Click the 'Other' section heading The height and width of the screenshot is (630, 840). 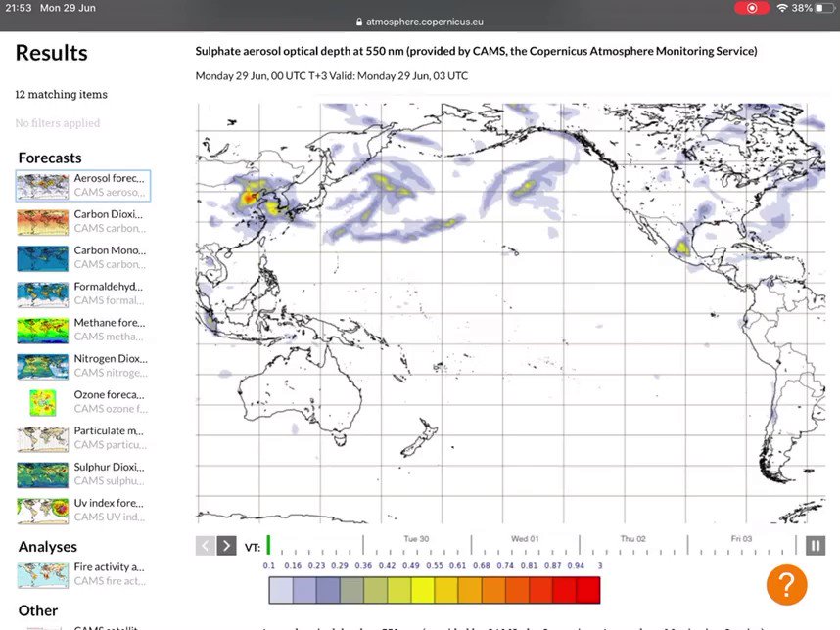click(x=37, y=610)
